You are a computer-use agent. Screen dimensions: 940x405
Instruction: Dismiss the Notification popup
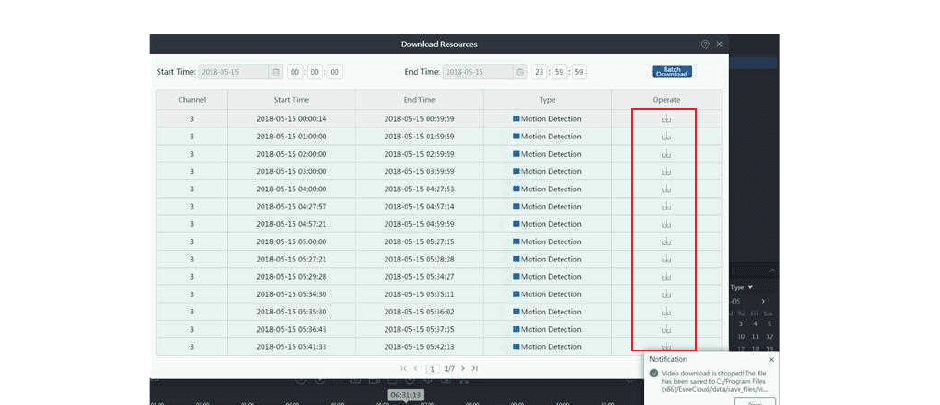click(x=771, y=359)
